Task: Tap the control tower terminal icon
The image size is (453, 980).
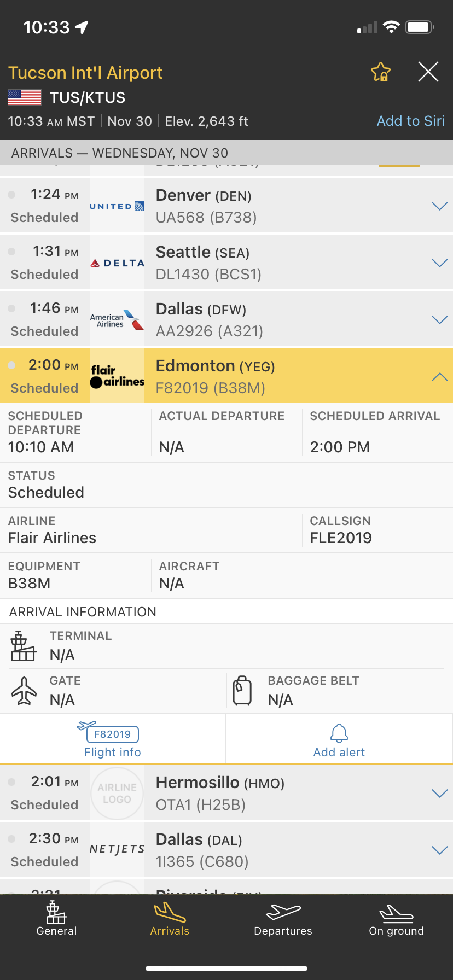Action: click(x=23, y=646)
